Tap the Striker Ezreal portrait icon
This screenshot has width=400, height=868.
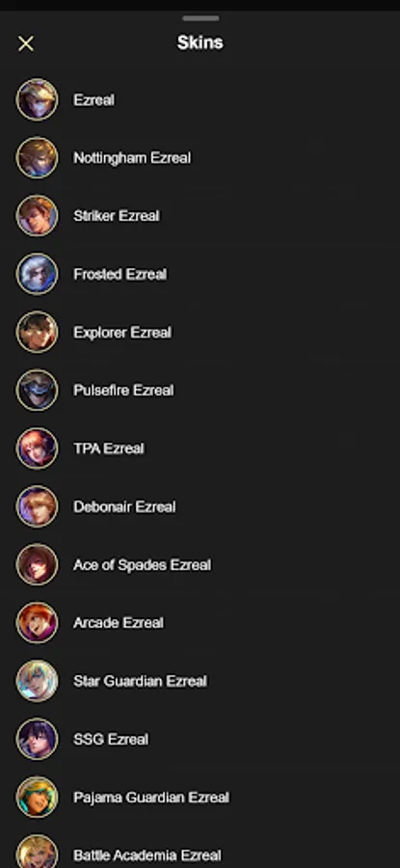pos(37,216)
